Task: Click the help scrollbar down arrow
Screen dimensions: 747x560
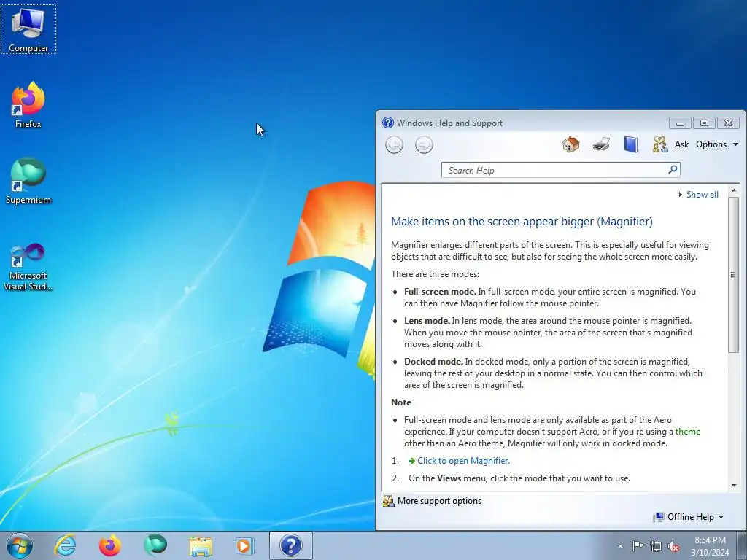Action: (x=734, y=485)
